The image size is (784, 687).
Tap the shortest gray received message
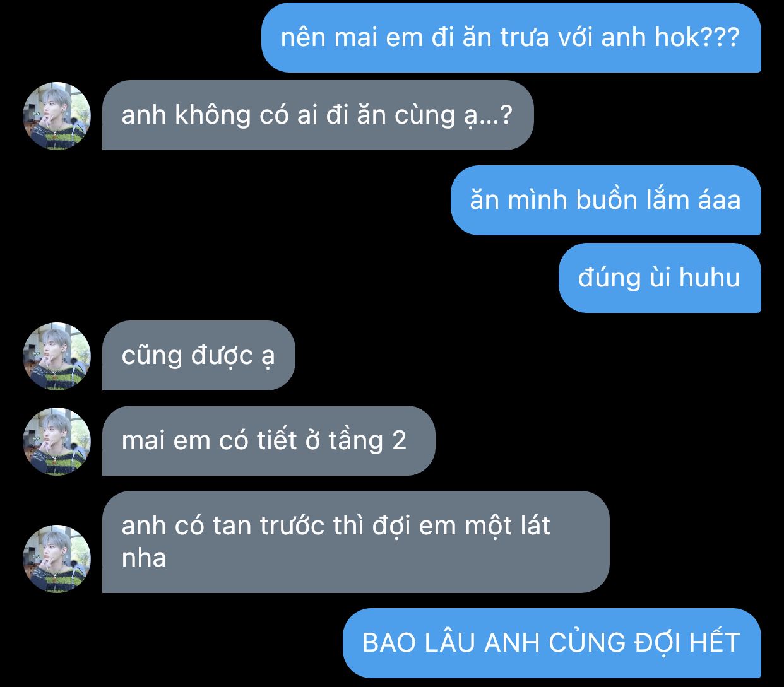pyautogui.click(x=198, y=356)
